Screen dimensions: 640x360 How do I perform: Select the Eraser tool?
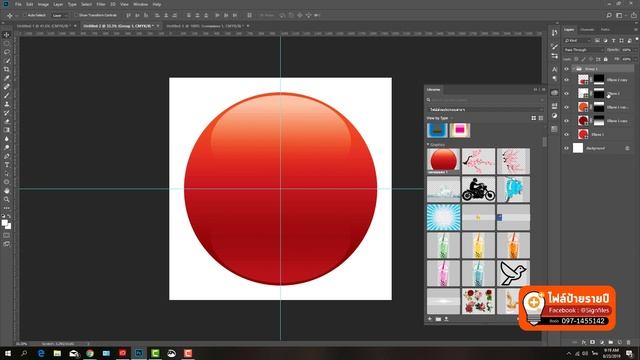coord(7,121)
